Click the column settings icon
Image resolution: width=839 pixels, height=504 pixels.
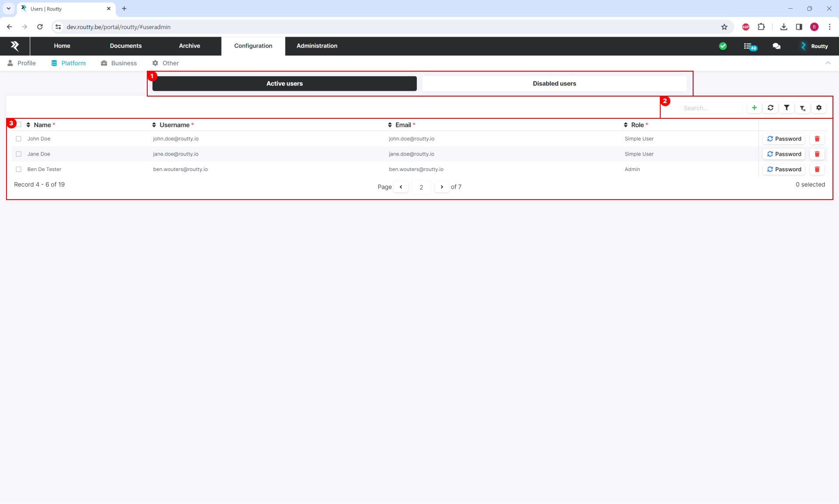(819, 108)
